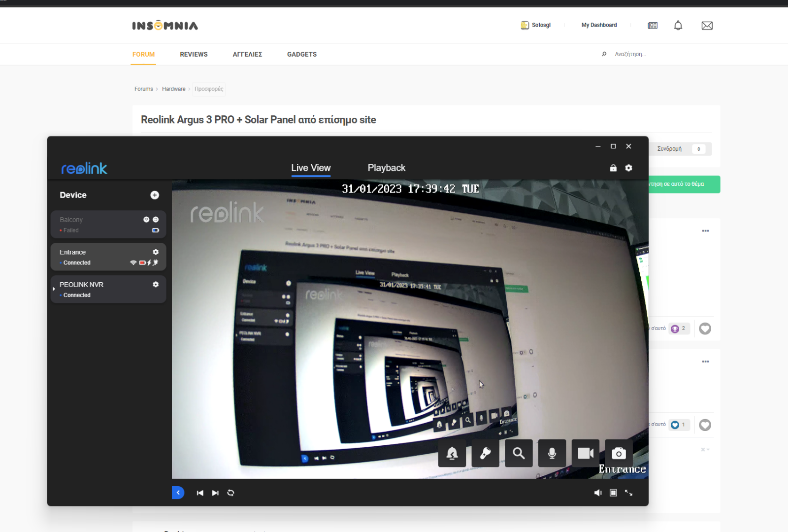Take a snapshot with the camera button

pyautogui.click(x=619, y=453)
